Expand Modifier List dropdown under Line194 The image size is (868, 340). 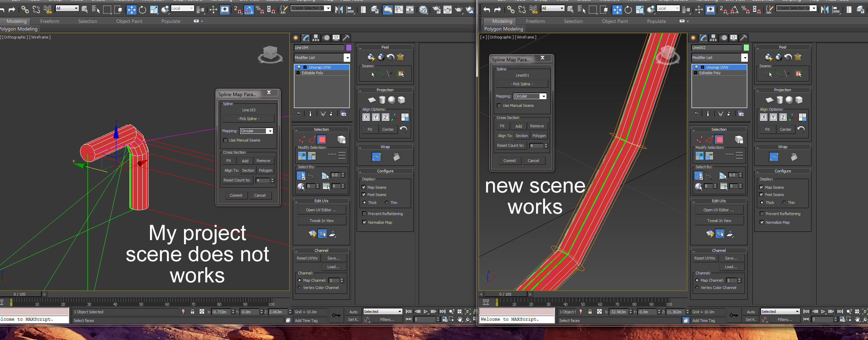(347, 58)
